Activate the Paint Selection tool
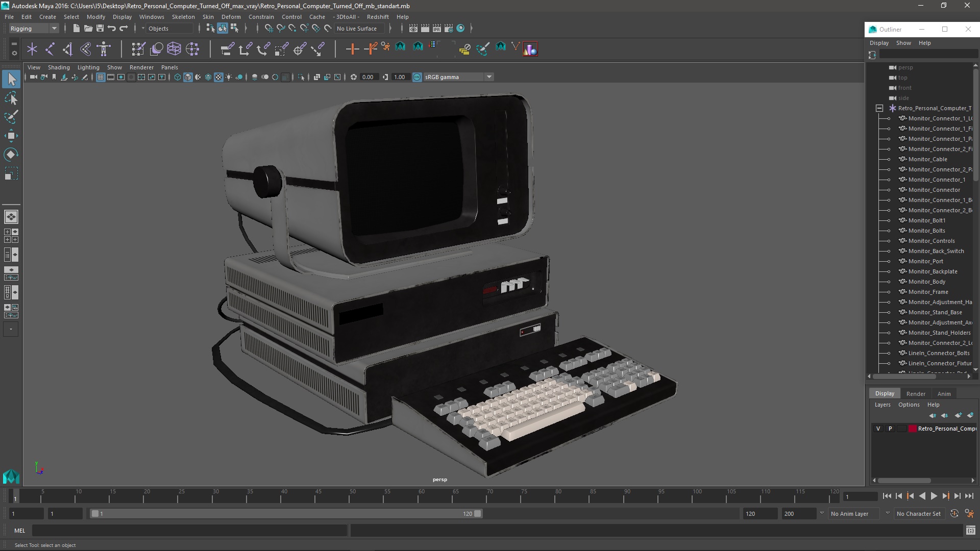The height and width of the screenshot is (551, 980). pos(11,117)
